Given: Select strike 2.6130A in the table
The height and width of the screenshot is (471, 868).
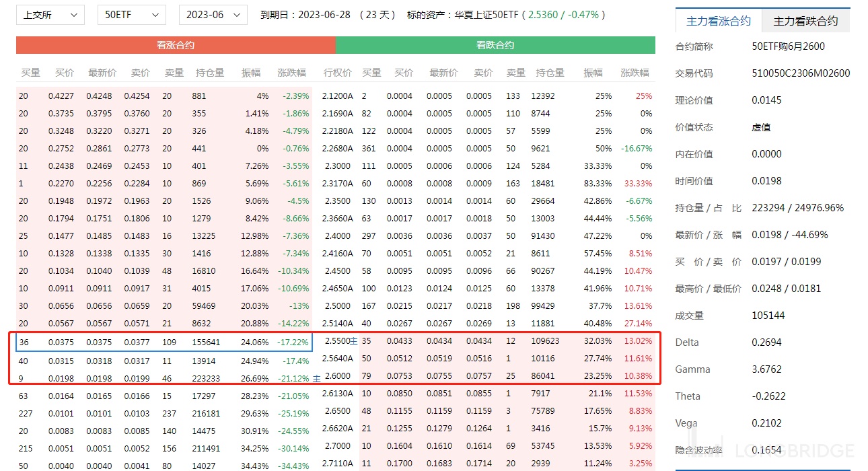Looking at the screenshot, I should [337, 394].
